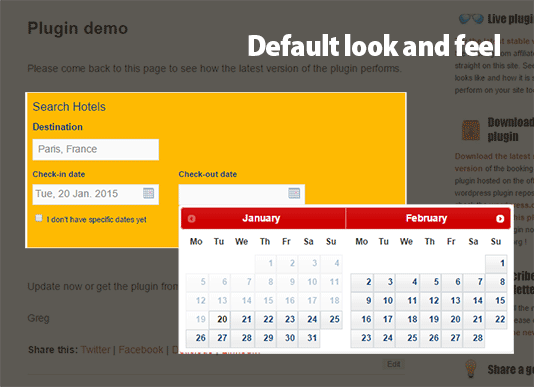Select February 19 in the calendar
Viewport: 534px width, 387px height.
pyautogui.click(x=430, y=319)
